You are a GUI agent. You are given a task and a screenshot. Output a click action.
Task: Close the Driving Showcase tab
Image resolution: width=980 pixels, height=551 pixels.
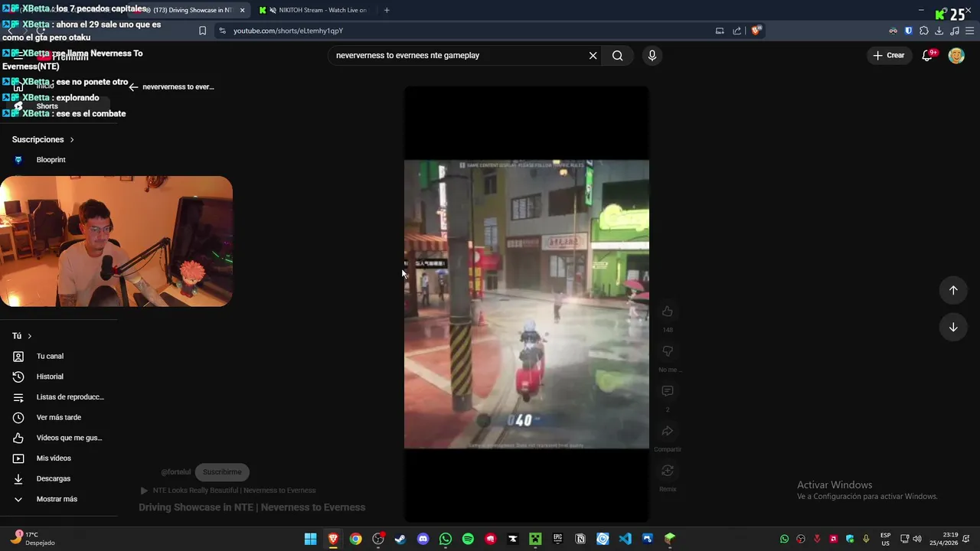point(243,10)
